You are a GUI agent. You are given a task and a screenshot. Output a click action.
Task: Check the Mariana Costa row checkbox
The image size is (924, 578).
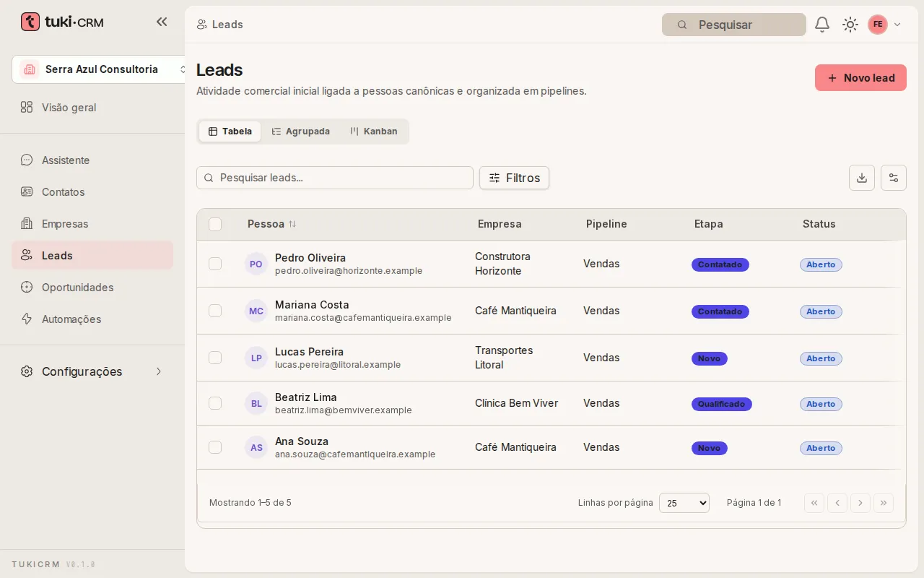(x=215, y=311)
